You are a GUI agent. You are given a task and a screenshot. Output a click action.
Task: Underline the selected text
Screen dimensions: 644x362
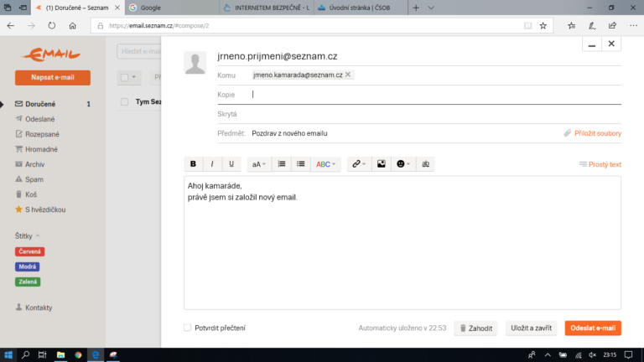pyautogui.click(x=231, y=164)
